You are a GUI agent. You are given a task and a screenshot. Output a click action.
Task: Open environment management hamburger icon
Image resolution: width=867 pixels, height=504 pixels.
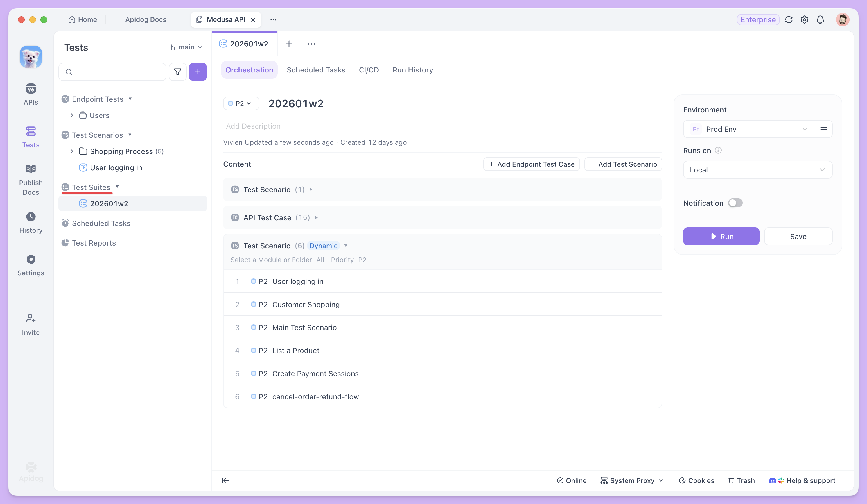(x=823, y=129)
